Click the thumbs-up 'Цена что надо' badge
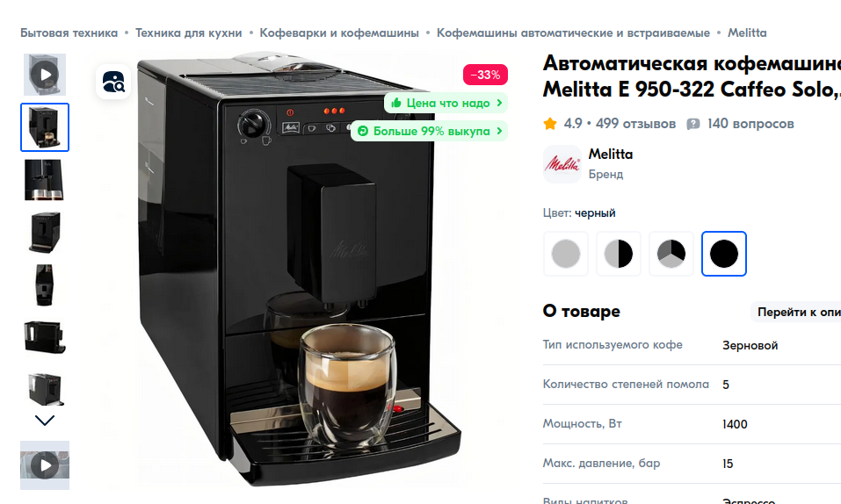The width and height of the screenshot is (841, 504). click(x=446, y=103)
